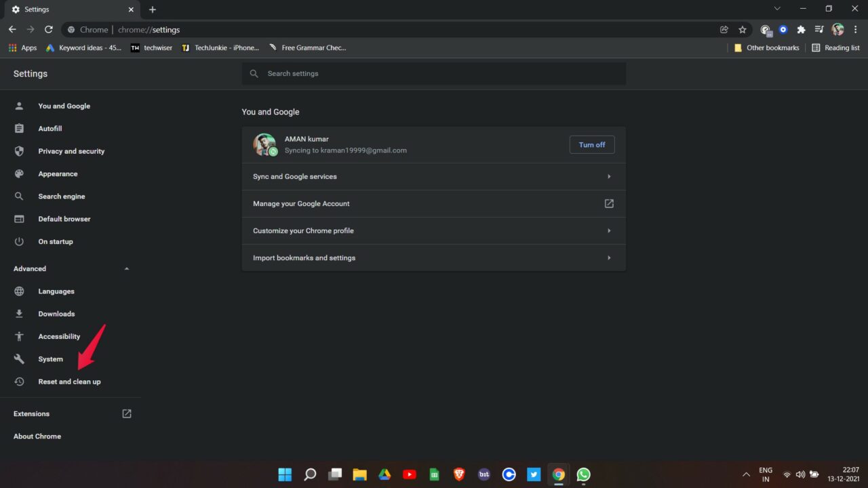Open WhatsApp from taskbar
868x488 pixels.
584,474
